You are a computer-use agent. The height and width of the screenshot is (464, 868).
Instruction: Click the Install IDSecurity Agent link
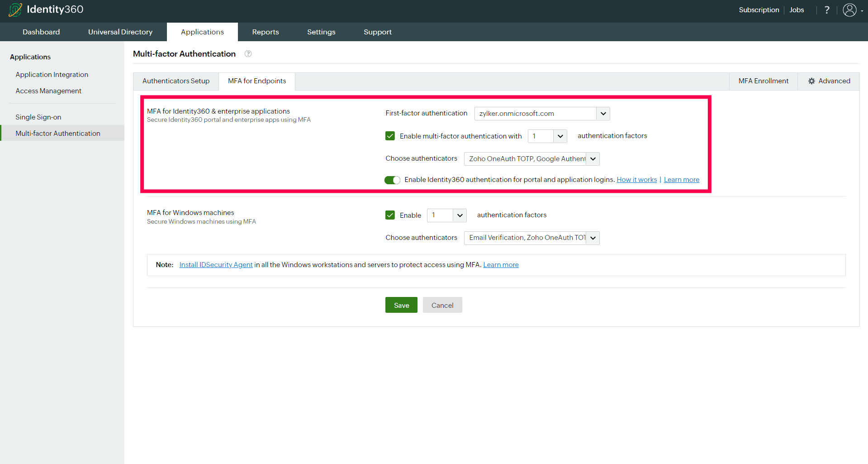(216, 265)
